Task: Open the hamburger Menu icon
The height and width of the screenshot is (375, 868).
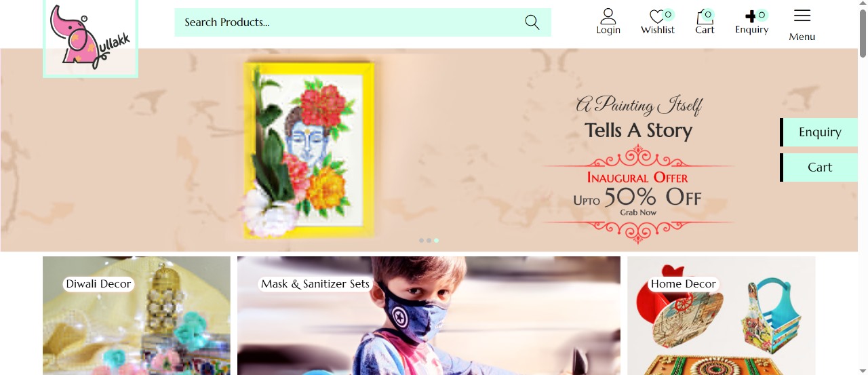Action: [802, 16]
